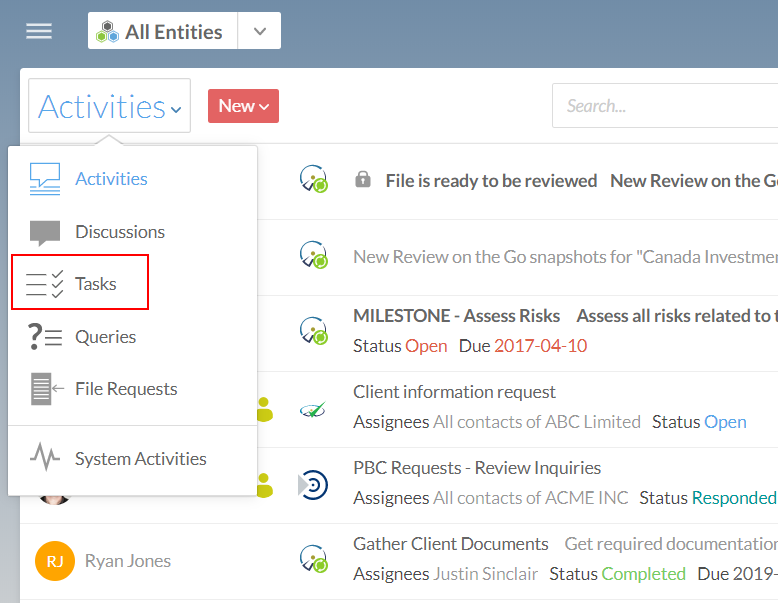Screen dimensions: 778x603
Task: Click All contacts of ABC Limited
Action: (x=537, y=422)
